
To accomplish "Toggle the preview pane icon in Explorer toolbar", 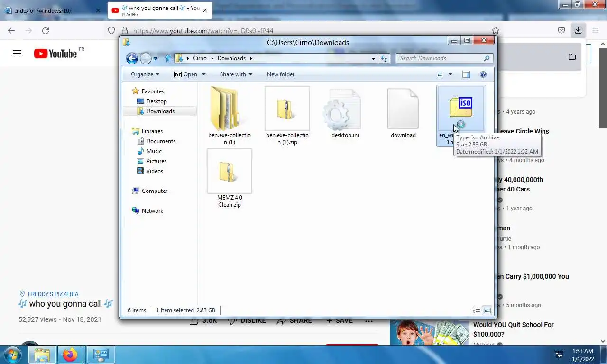I will (x=466, y=74).
